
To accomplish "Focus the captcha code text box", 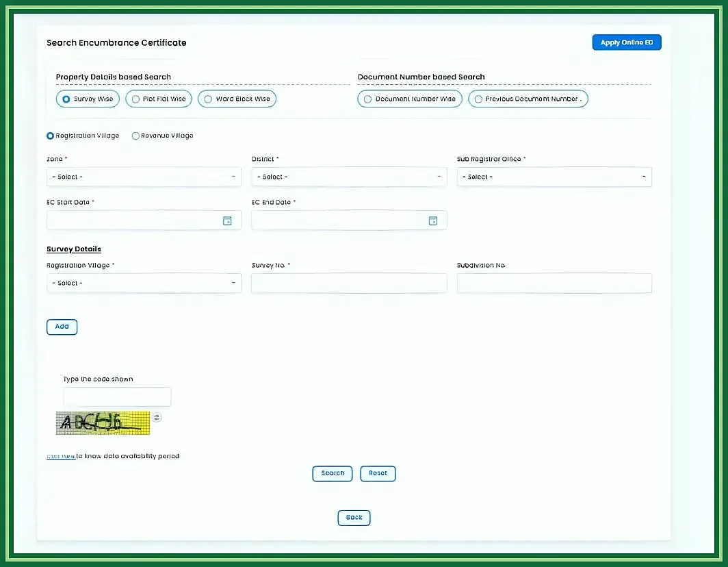I will (x=117, y=397).
